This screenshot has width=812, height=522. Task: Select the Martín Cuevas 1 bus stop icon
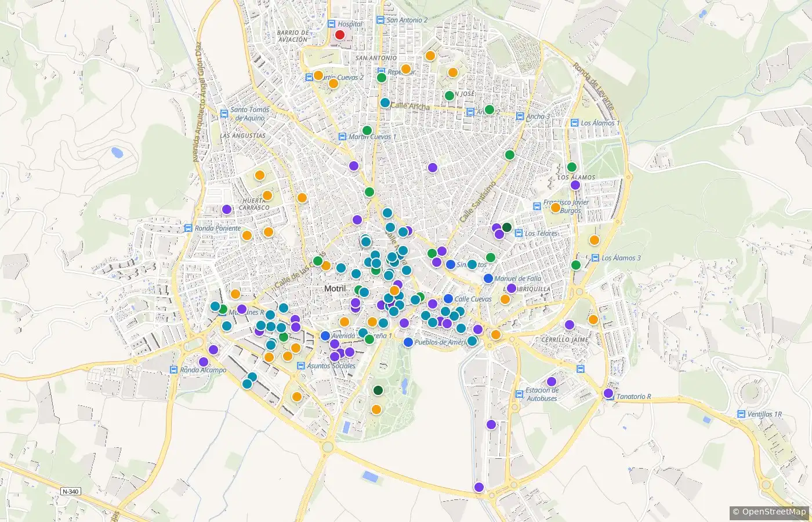[343, 137]
